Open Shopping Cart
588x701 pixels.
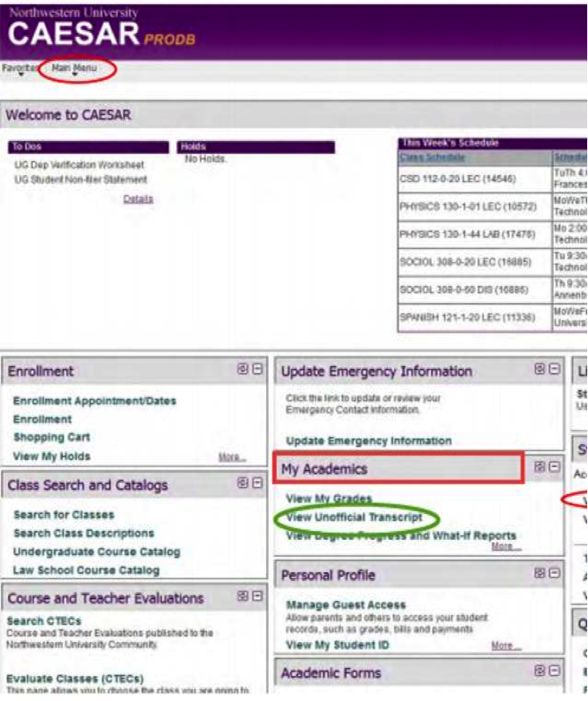tap(52, 438)
